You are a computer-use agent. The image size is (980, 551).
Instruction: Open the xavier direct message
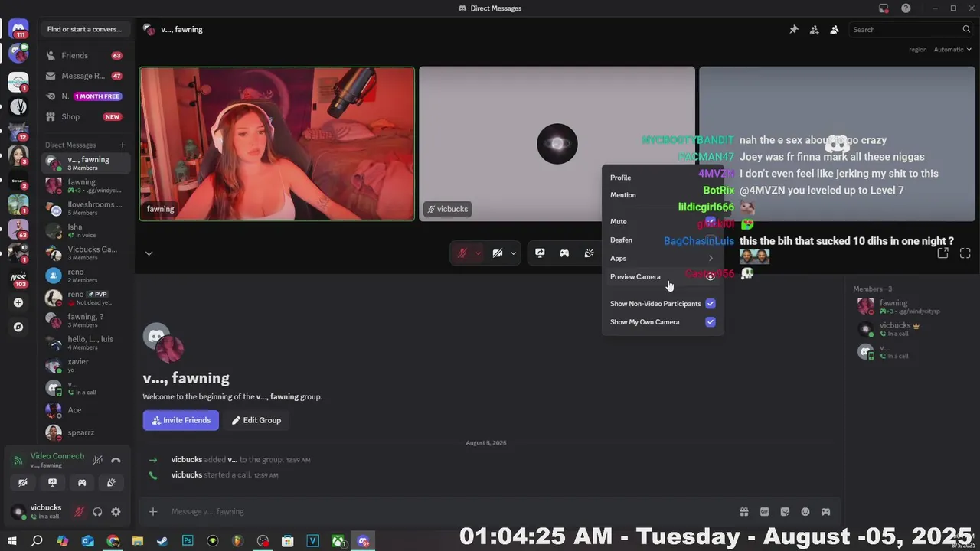(86, 365)
